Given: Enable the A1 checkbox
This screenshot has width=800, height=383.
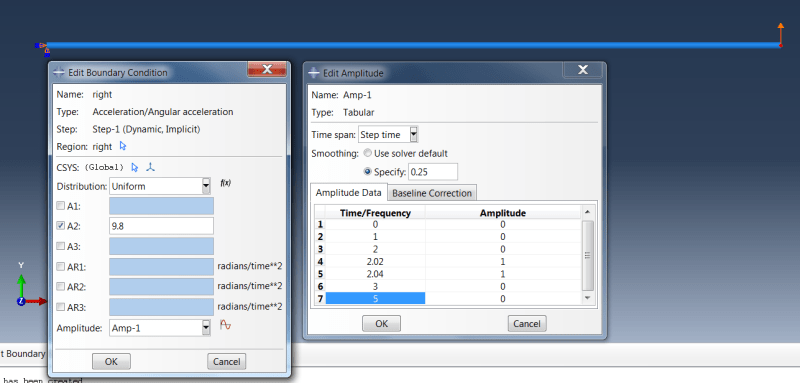Looking at the screenshot, I should click(60, 206).
